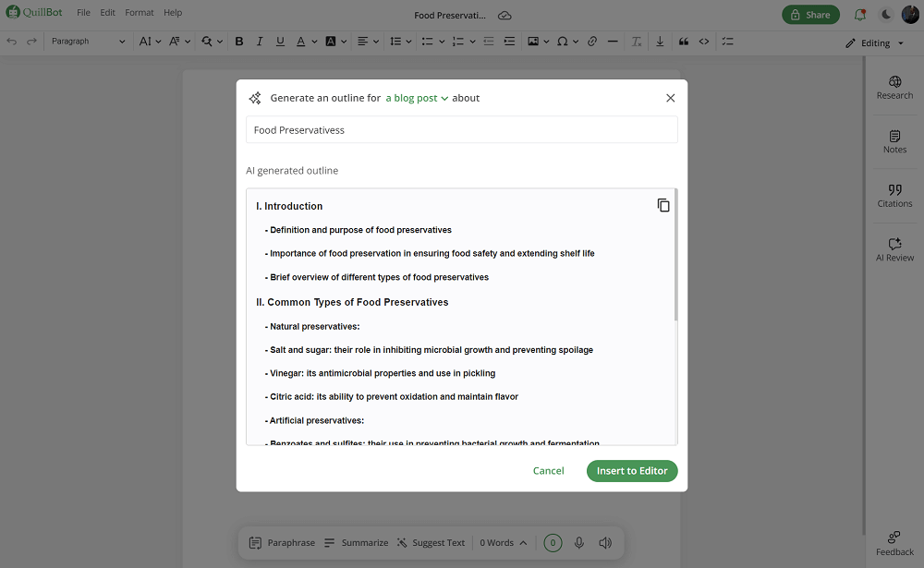Open the find and replace tool
Viewport: 924px width, 568px height.
[x=206, y=42]
